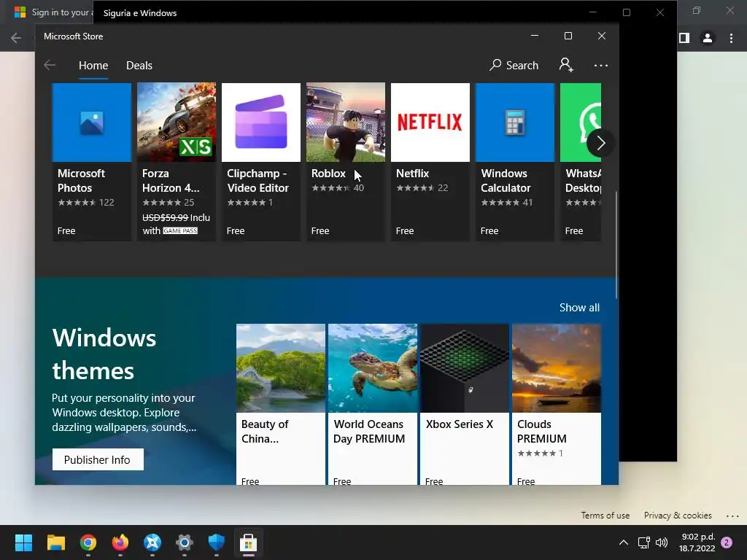Open Microsoft Photos app tile
This screenshot has height=560, width=747.
click(91, 161)
